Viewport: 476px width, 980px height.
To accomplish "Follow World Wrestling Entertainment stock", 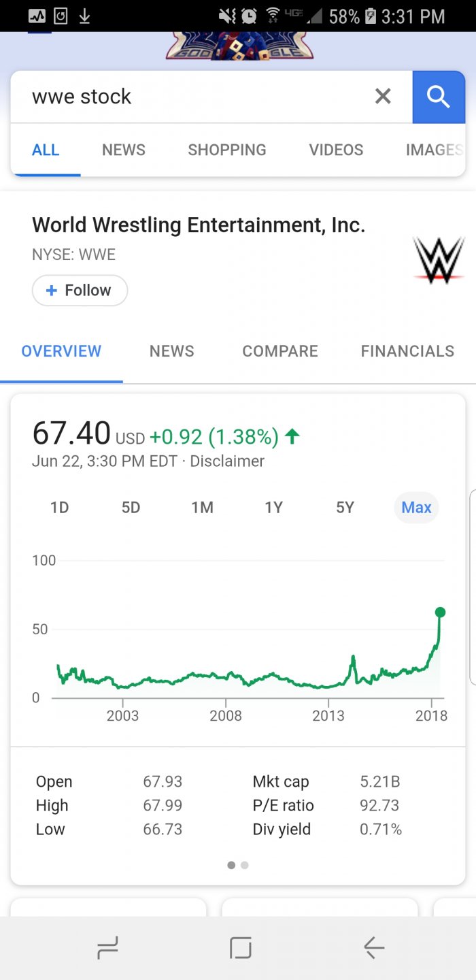I will coord(80,291).
